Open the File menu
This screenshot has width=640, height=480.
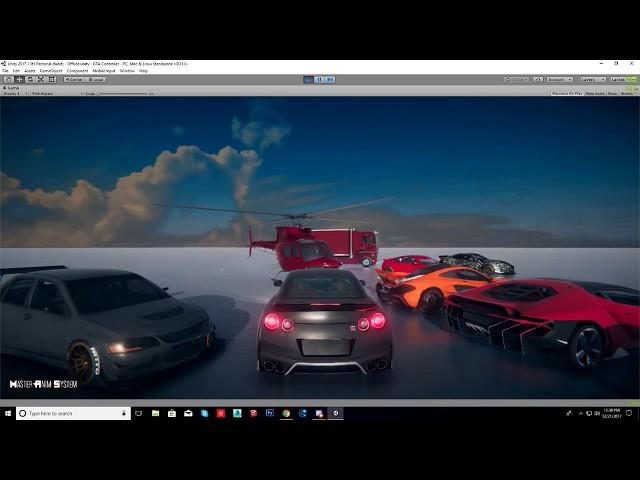(5, 71)
